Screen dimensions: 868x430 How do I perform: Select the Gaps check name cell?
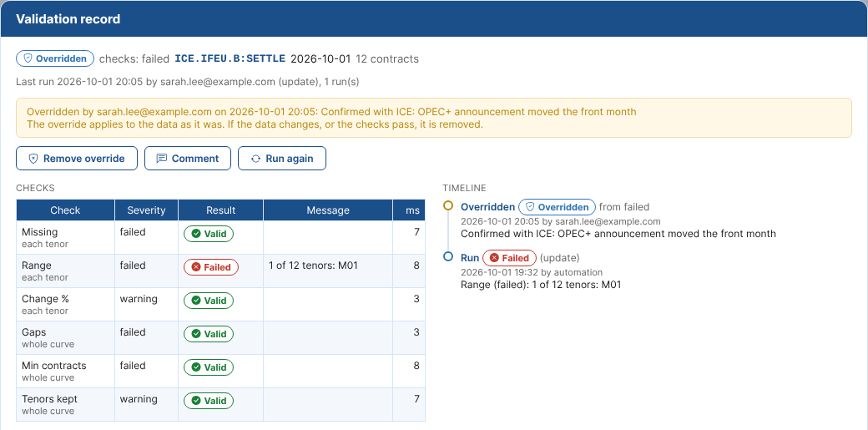[x=65, y=338]
